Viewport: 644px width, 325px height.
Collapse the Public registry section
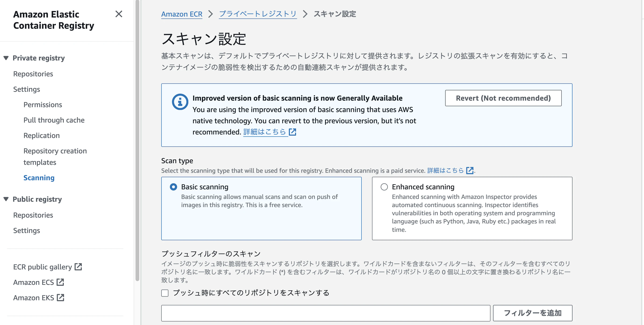[6, 199]
